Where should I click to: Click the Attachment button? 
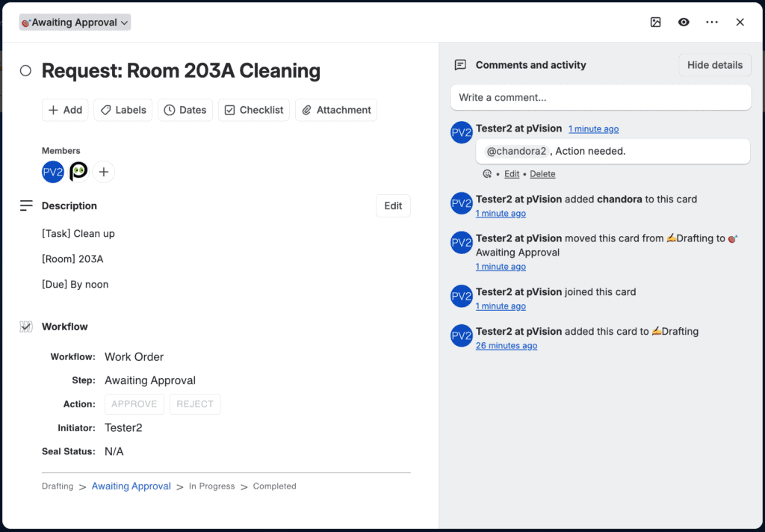pyautogui.click(x=336, y=110)
